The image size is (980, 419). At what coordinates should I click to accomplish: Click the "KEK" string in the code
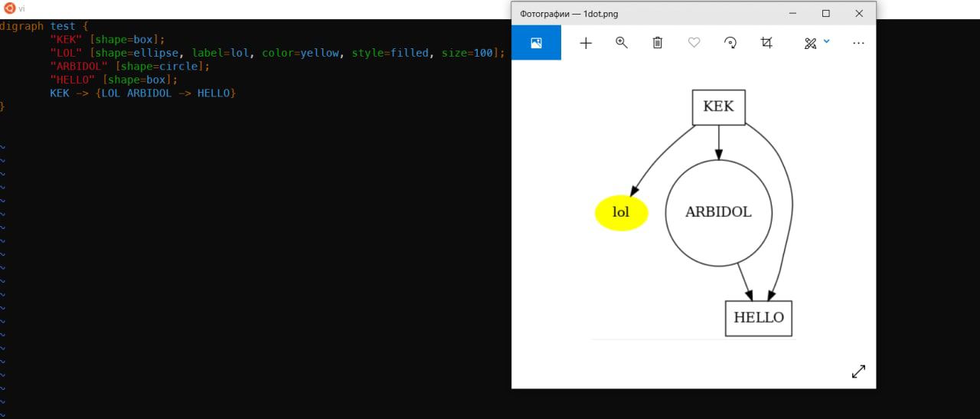click(66, 39)
